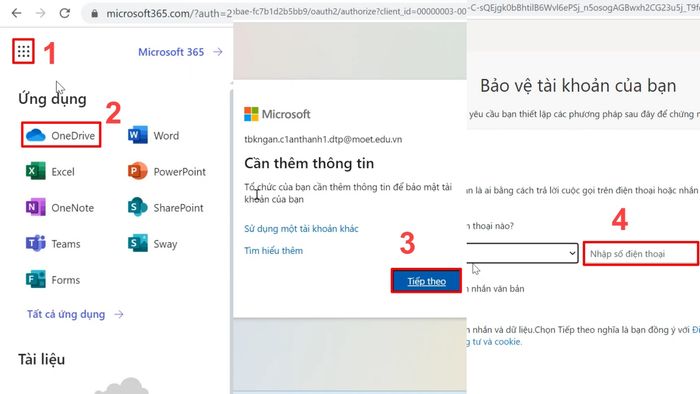Open the Forms app
700x394 pixels.
pyautogui.click(x=53, y=280)
